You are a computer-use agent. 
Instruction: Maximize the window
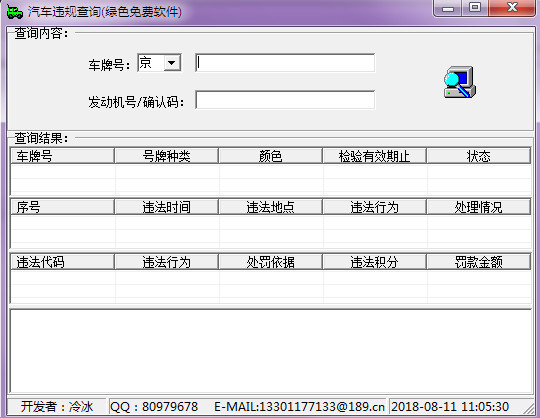point(475,8)
